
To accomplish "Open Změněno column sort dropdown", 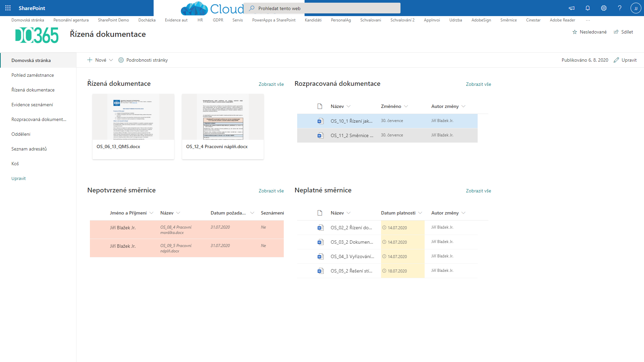I will [x=406, y=106].
